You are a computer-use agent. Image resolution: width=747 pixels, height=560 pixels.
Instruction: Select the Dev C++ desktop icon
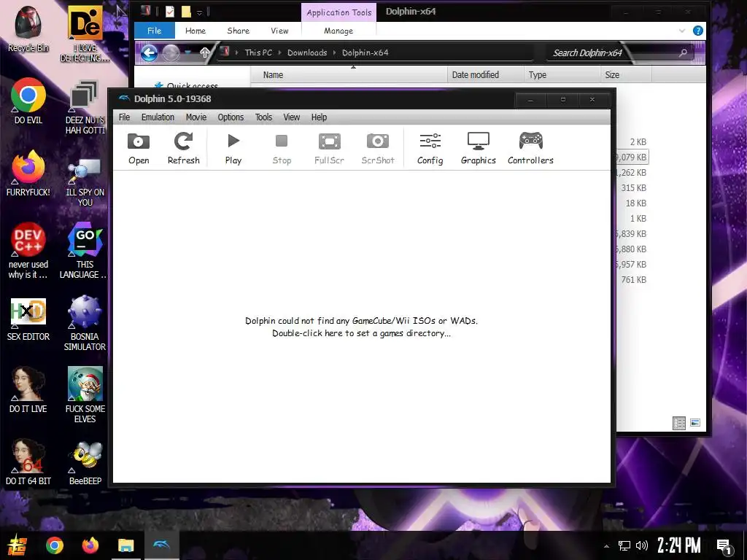[28, 251]
